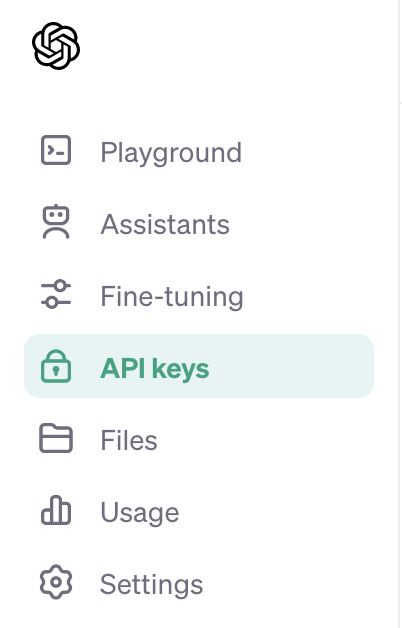Image resolution: width=402 pixels, height=628 pixels.
Task: Click the green API keys padlock icon
Action: coord(56,366)
